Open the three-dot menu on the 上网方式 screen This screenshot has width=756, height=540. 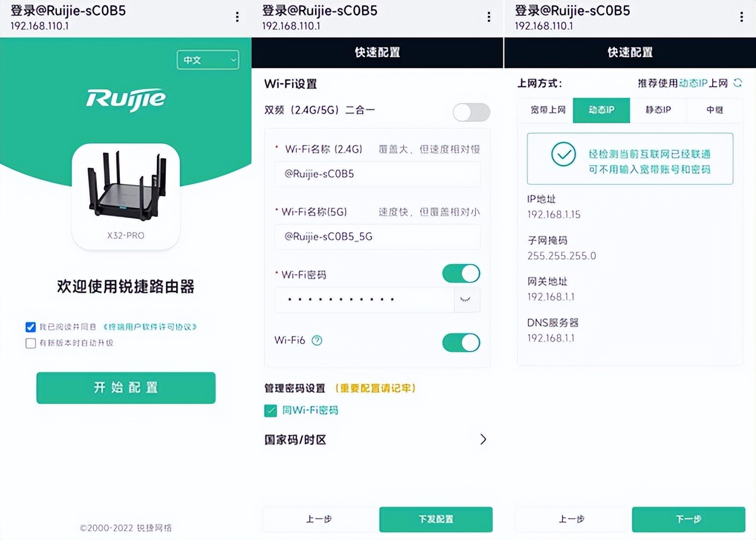click(x=741, y=16)
